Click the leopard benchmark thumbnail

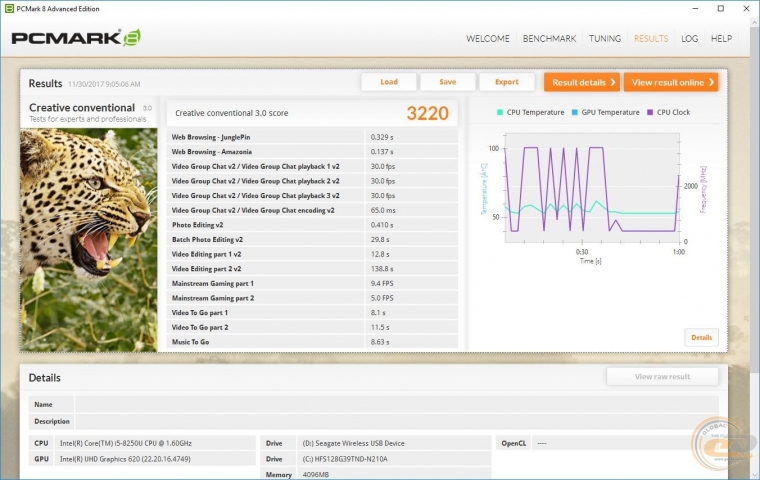click(x=89, y=239)
